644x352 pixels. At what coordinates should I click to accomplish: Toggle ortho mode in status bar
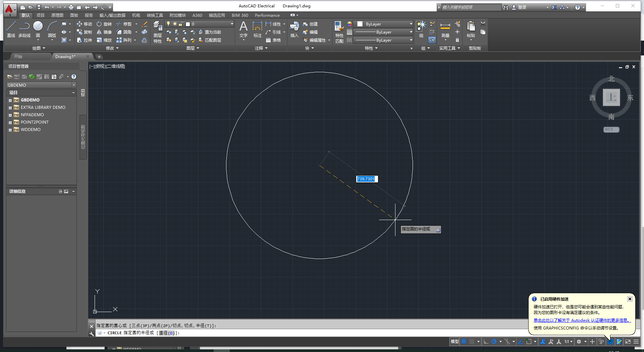pos(486,342)
